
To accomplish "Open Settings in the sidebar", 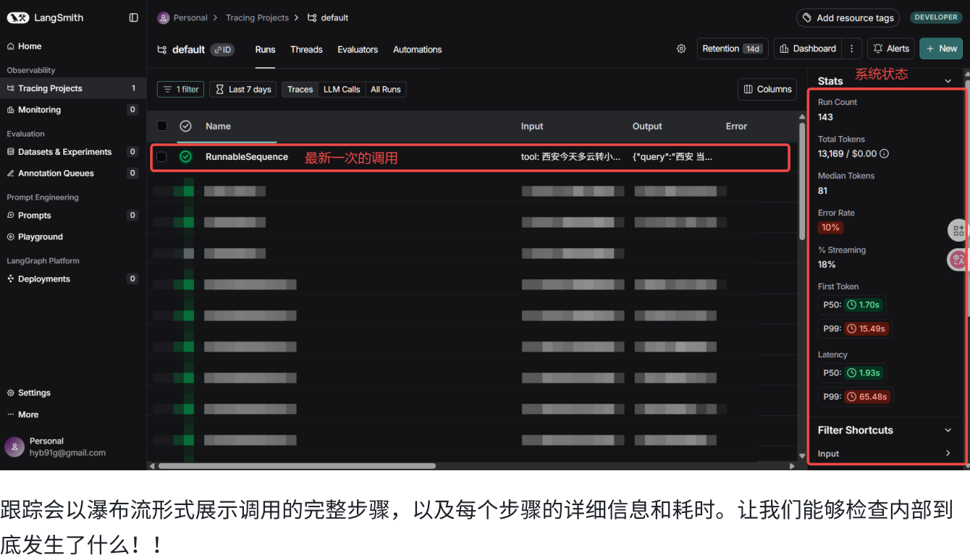I will coord(29,393).
